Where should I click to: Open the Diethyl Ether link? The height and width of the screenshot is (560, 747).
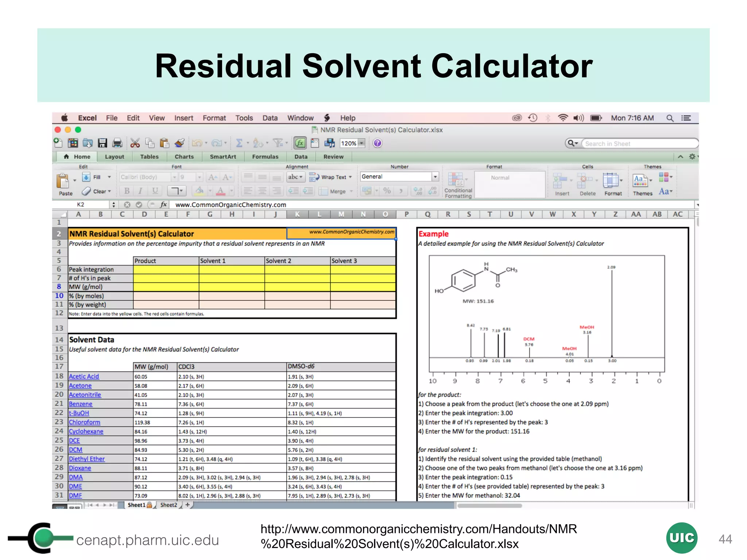pyautogui.click(x=87, y=459)
